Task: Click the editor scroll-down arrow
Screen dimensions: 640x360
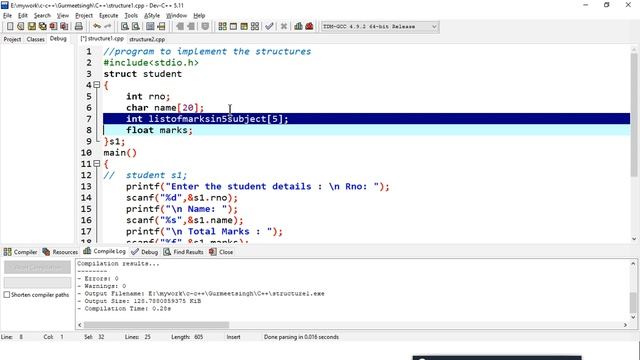Action: (634, 239)
